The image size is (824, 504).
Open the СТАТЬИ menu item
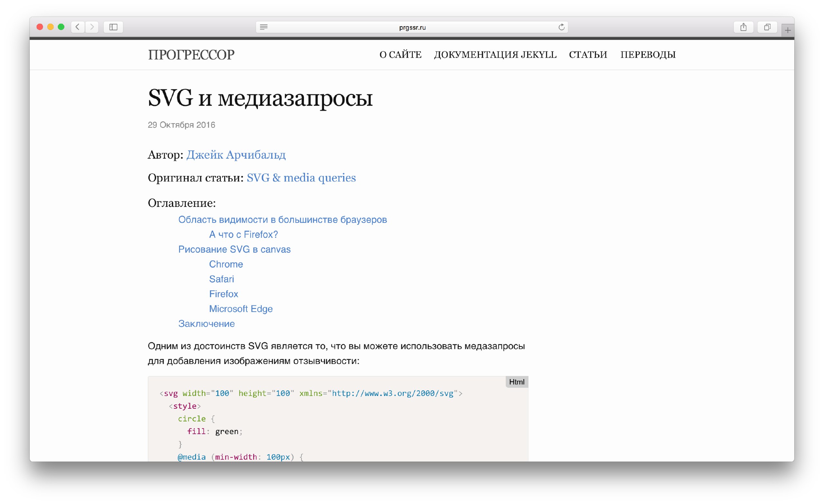click(x=588, y=54)
